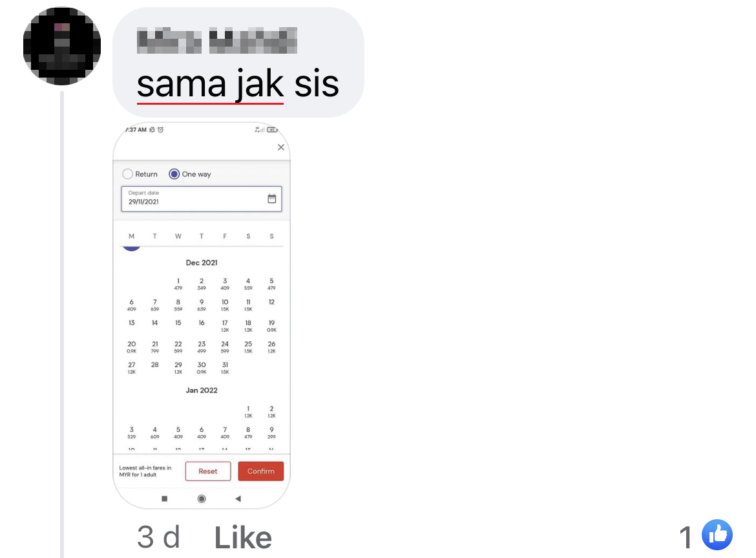Click the red Confirm button

[261, 471]
